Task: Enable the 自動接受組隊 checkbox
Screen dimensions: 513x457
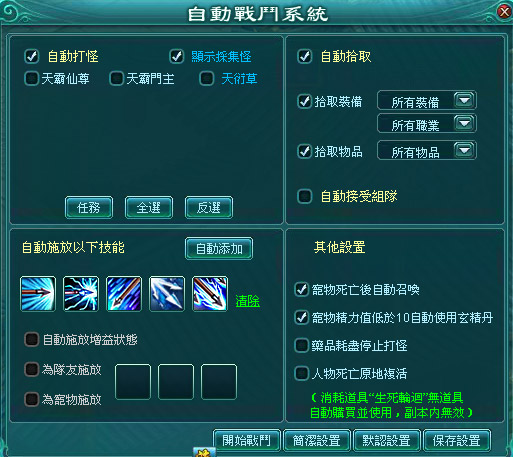Action: [x=305, y=196]
